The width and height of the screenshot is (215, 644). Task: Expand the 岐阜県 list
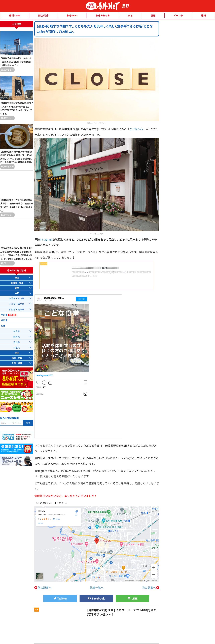pyautogui.click(x=17, y=331)
